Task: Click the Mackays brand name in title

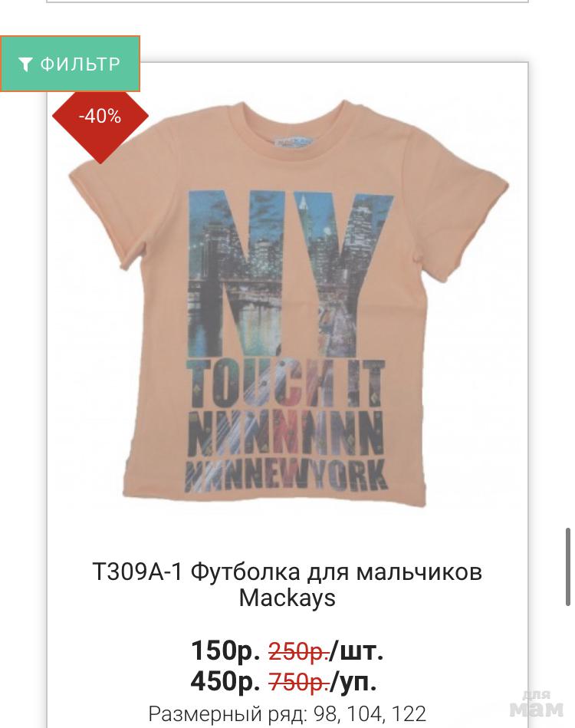Action: tap(287, 598)
